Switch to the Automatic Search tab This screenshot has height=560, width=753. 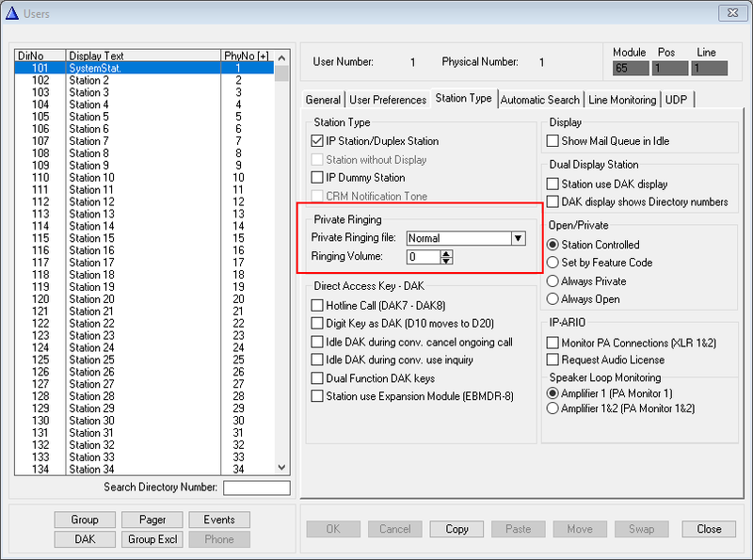click(x=539, y=99)
